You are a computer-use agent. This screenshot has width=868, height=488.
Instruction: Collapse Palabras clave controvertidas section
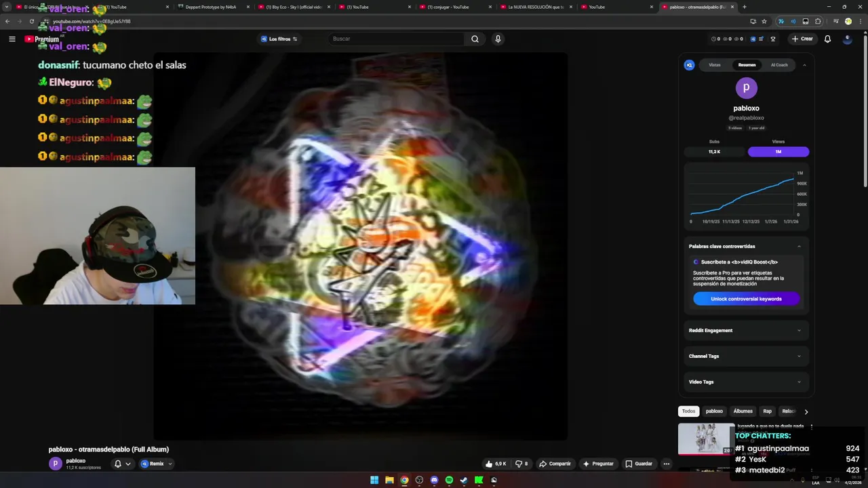tap(799, 246)
